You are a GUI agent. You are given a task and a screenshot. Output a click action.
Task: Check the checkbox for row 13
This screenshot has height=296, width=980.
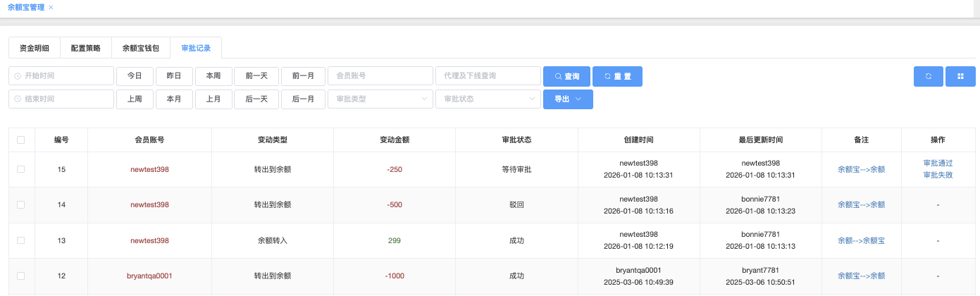tap(20, 240)
